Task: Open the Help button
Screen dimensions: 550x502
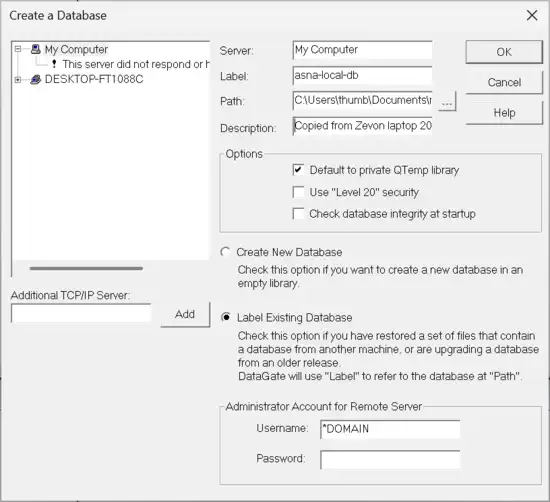Action: 504,113
